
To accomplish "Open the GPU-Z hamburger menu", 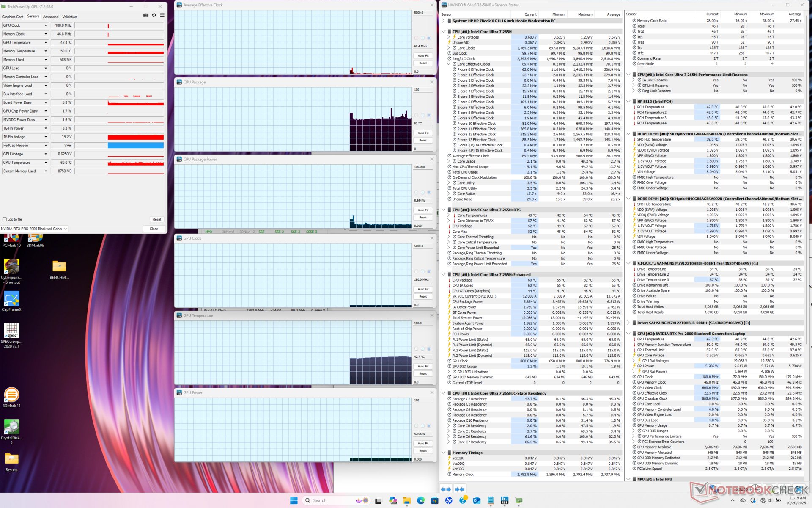I will click(x=162, y=15).
